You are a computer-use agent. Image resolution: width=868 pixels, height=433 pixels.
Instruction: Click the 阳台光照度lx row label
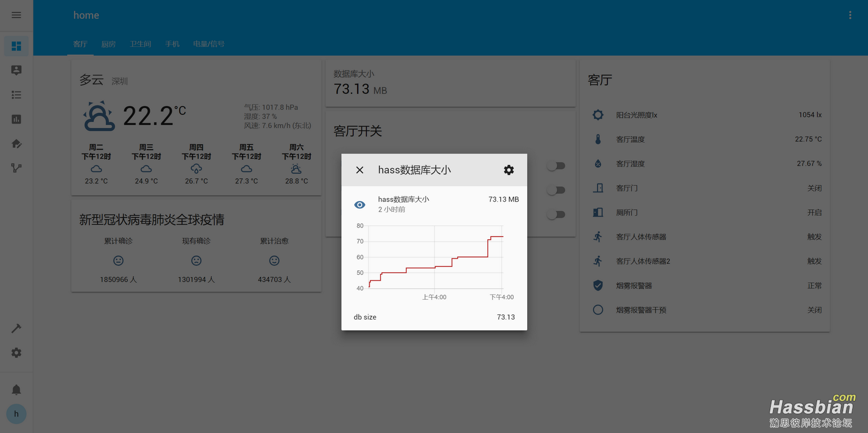[x=636, y=115]
